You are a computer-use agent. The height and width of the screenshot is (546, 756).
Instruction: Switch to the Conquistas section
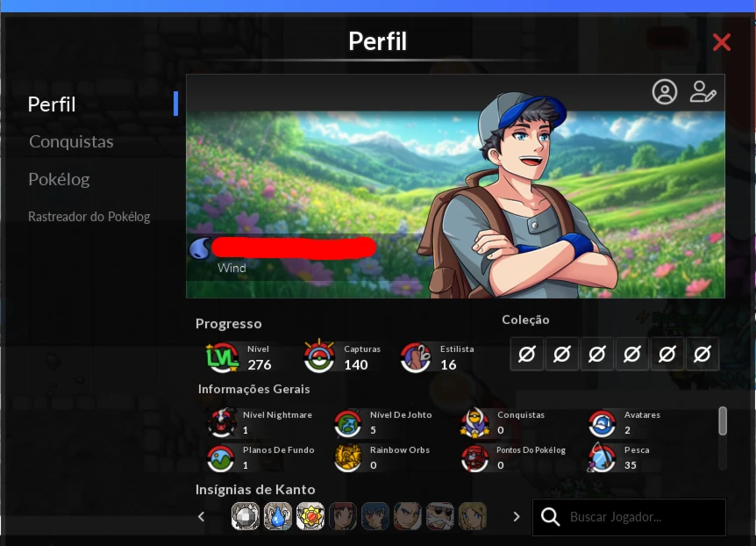point(71,141)
